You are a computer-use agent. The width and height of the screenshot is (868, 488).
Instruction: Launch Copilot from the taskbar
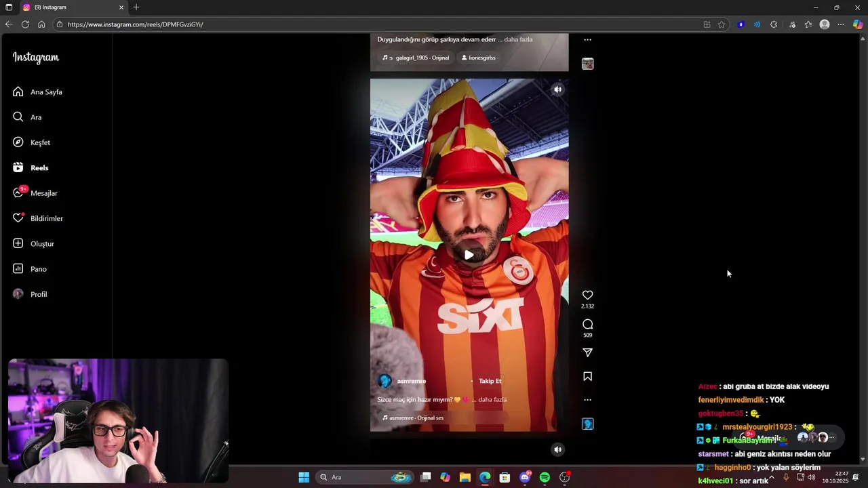[445, 477]
